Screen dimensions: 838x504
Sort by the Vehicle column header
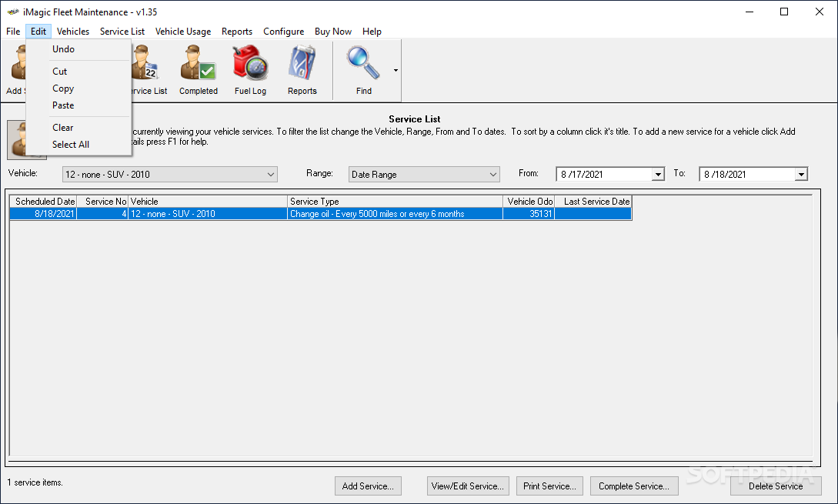[208, 202]
